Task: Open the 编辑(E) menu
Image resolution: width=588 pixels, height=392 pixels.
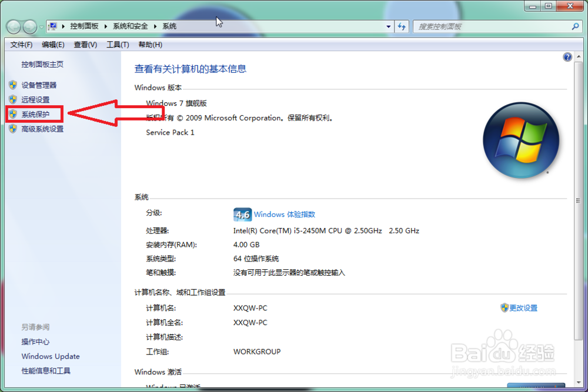Action: click(54, 45)
